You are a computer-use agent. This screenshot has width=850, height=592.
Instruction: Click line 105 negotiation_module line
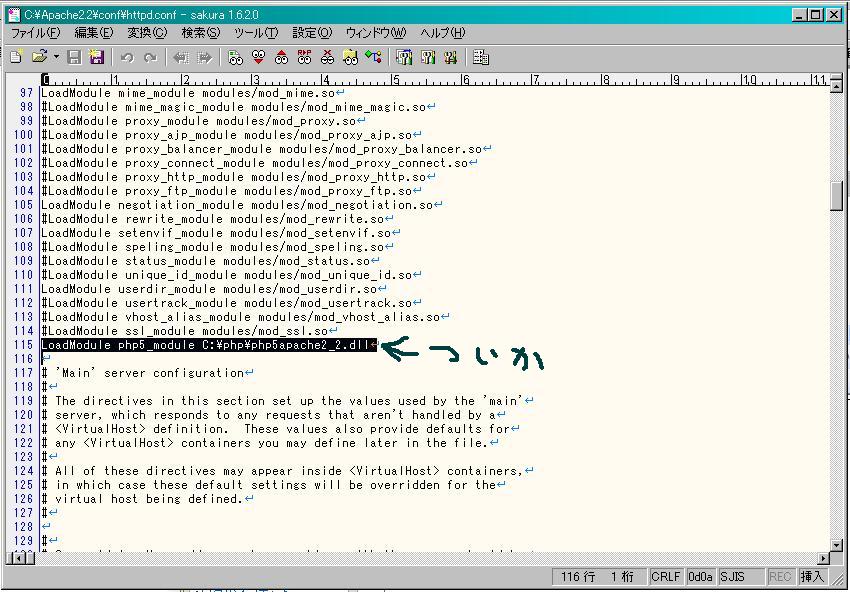237,205
